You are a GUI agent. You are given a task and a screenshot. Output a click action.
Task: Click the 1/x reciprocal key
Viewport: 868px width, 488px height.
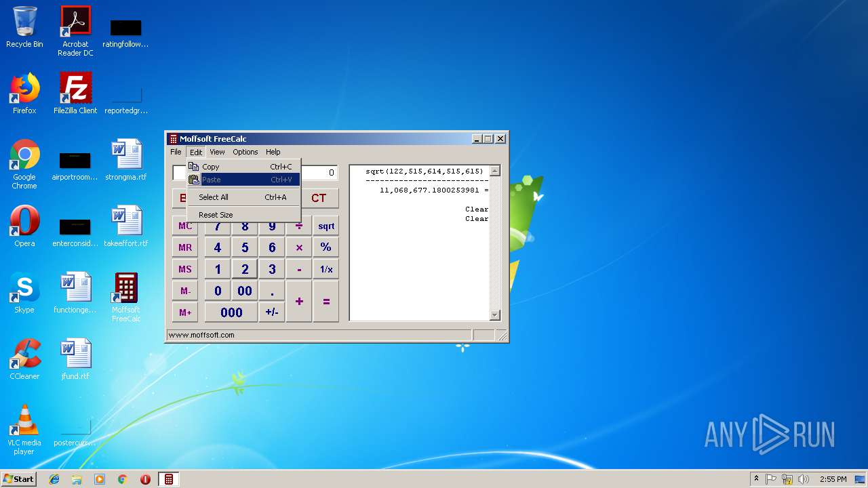pyautogui.click(x=326, y=269)
